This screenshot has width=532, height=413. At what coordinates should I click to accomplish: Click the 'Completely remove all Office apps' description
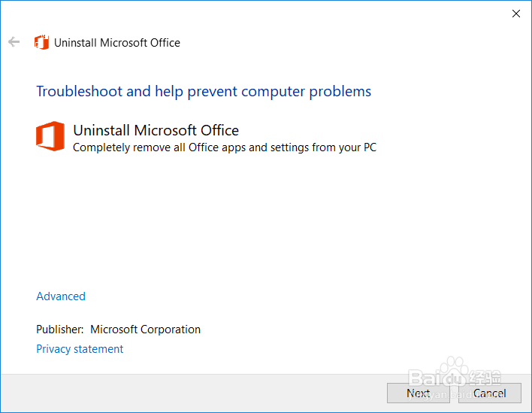[x=224, y=147]
